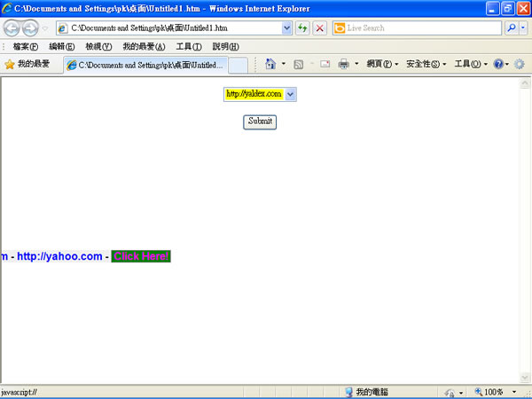Expand the address bar history dropdown

pyautogui.click(x=286, y=28)
